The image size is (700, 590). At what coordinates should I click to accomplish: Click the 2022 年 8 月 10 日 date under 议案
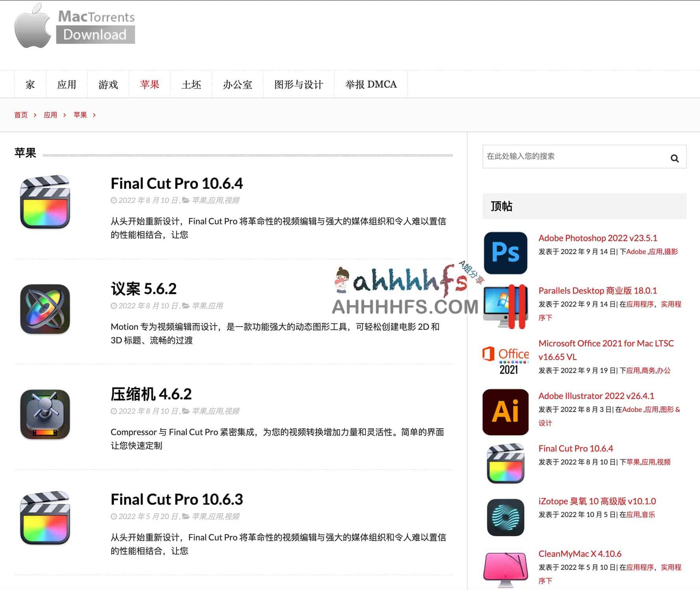tap(148, 306)
